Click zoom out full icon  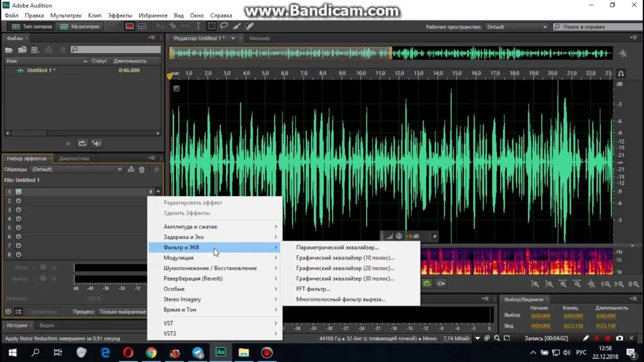591,284
